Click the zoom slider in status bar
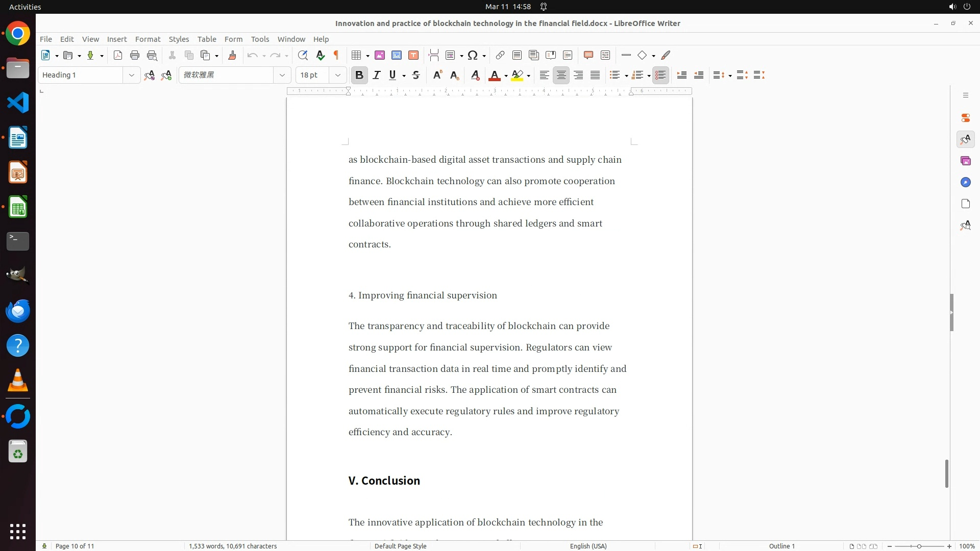 point(919,546)
